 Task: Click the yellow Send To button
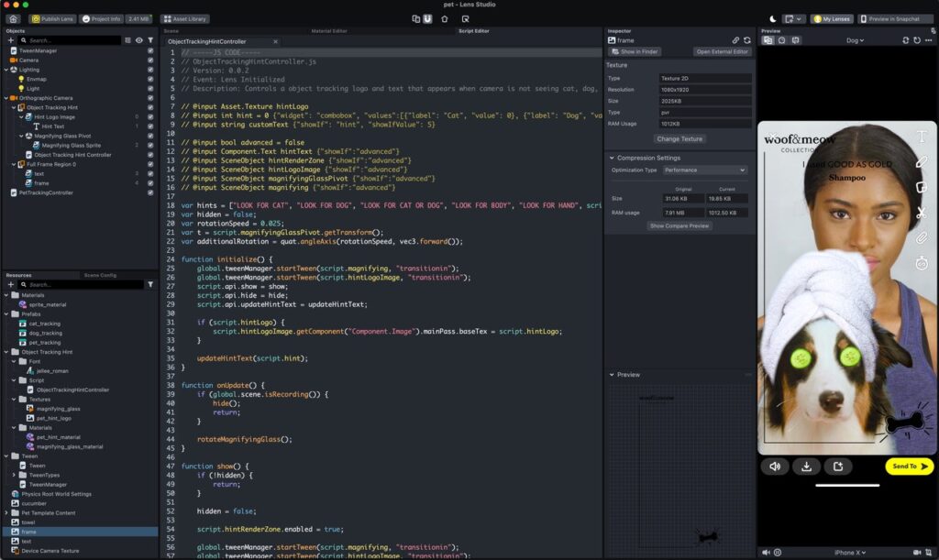click(909, 467)
